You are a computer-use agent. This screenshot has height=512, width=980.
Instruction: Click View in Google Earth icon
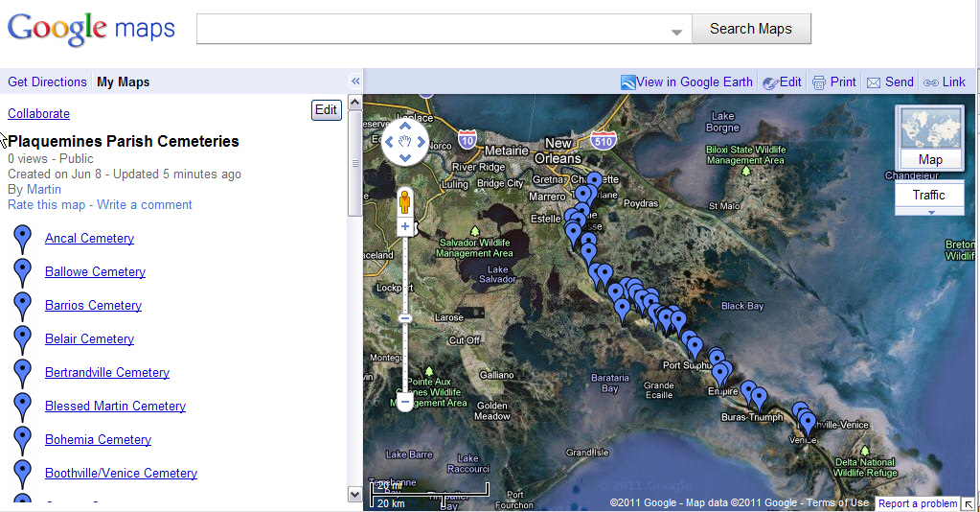(x=627, y=82)
